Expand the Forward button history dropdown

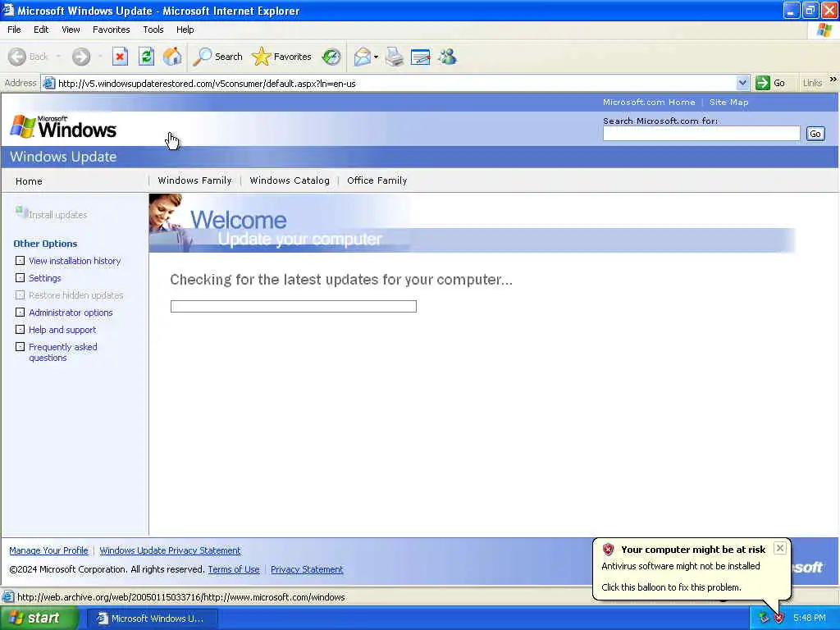[99, 57]
